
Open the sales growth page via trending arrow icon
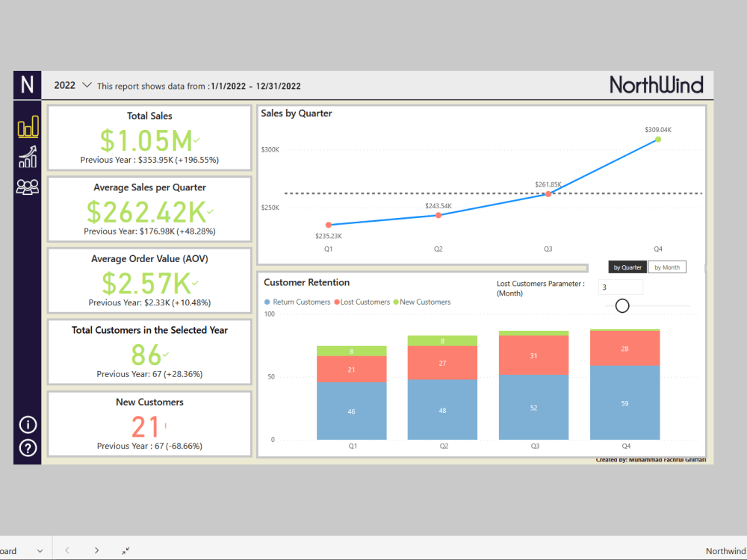(x=27, y=157)
